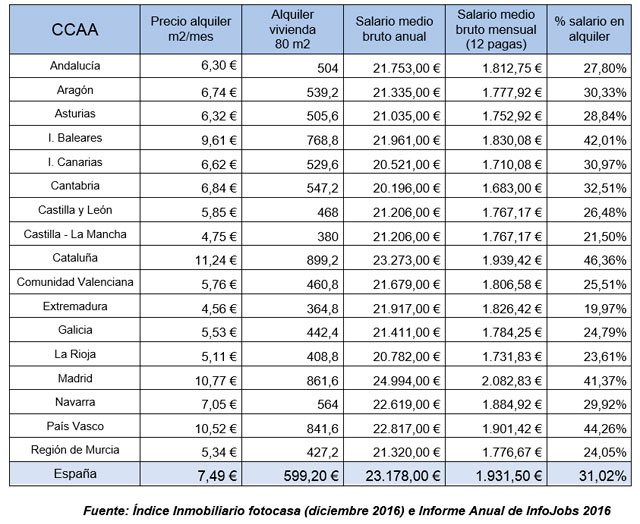Click the España total row label

tap(74, 473)
